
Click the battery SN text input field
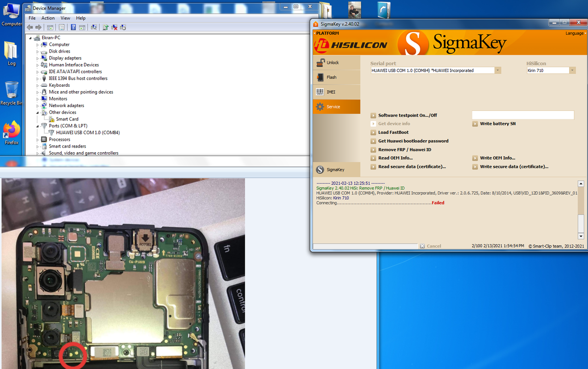pyautogui.click(x=523, y=115)
